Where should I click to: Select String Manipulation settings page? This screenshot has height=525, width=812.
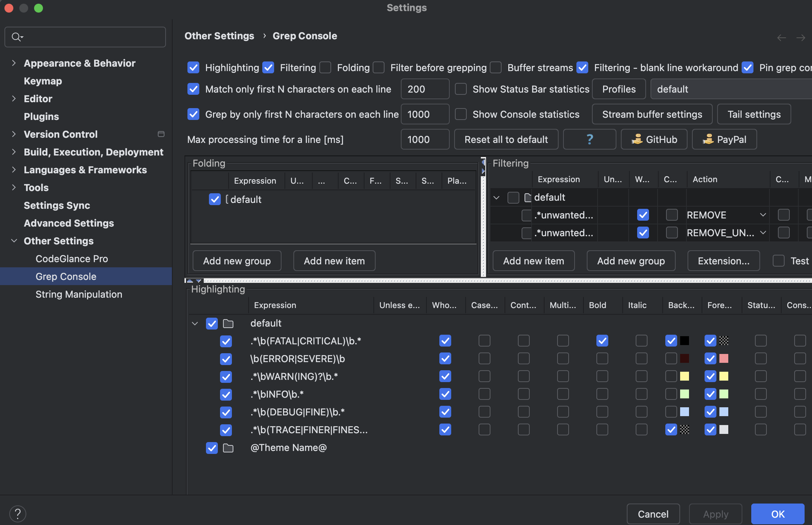point(79,294)
